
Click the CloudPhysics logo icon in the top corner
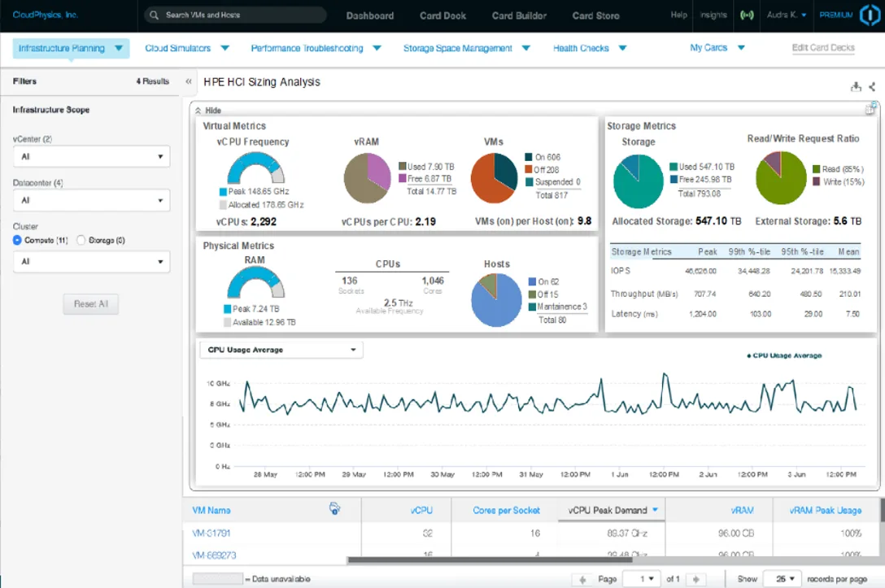[870, 15]
